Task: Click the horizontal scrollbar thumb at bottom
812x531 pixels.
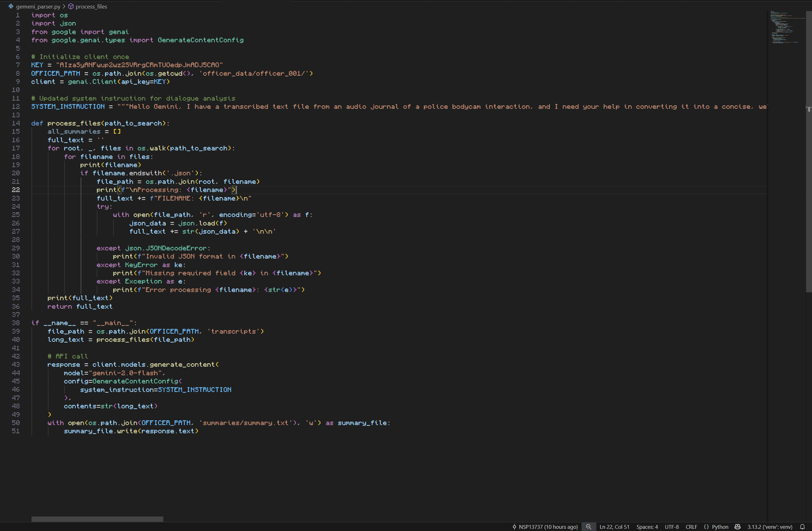Action: pos(97,519)
